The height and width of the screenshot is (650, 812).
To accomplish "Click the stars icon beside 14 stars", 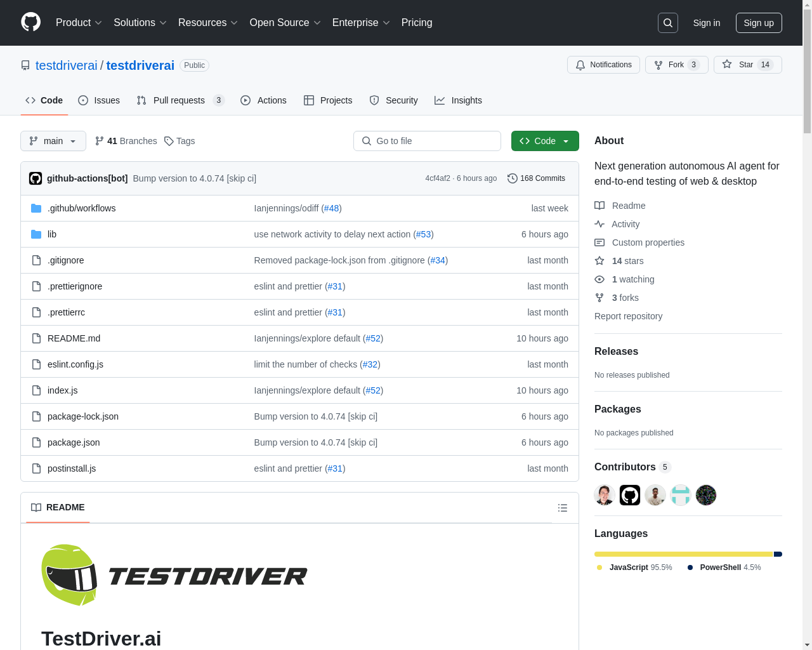I will 599,261.
